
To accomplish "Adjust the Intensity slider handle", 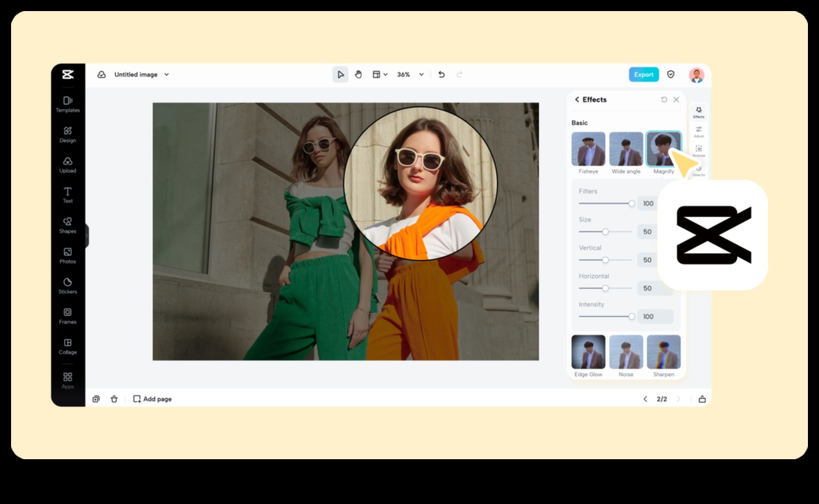I will click(631, 316).
